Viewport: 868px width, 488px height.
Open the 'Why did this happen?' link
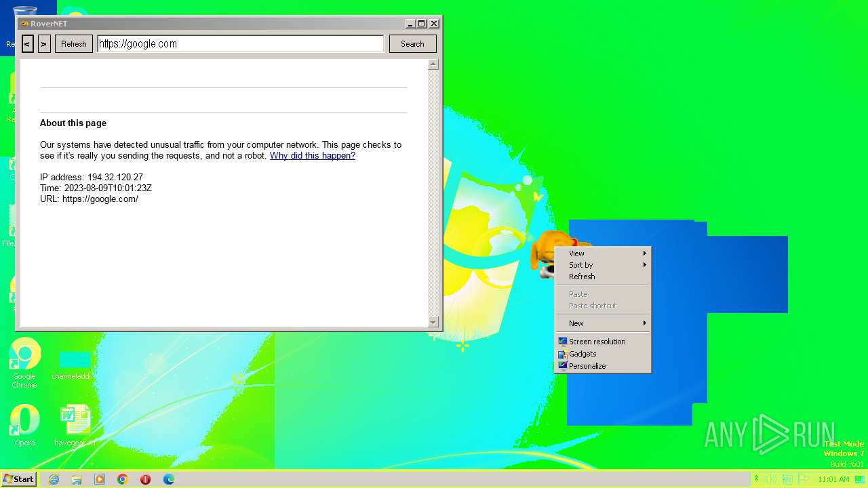(x=313, y=156)
